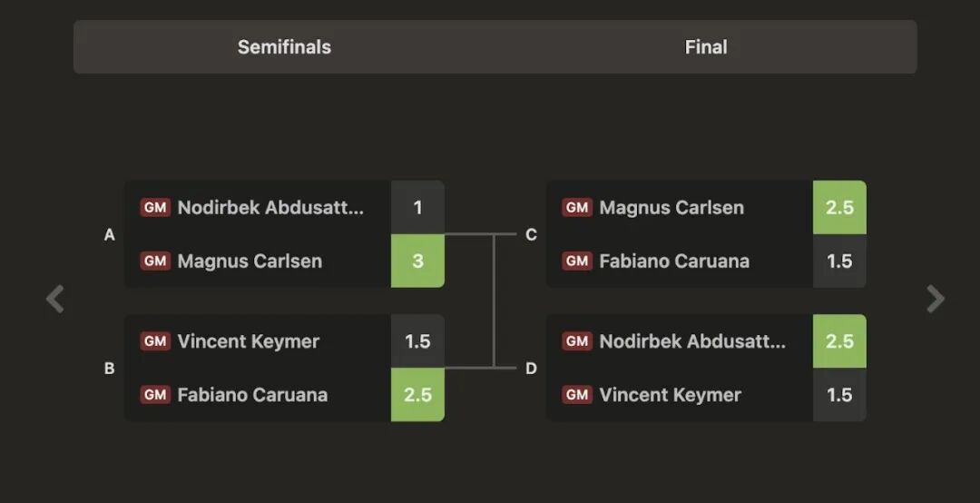Click Magnus Carlsen's green score 3 in match A
The image size is (980, 503).
(417, 261)
